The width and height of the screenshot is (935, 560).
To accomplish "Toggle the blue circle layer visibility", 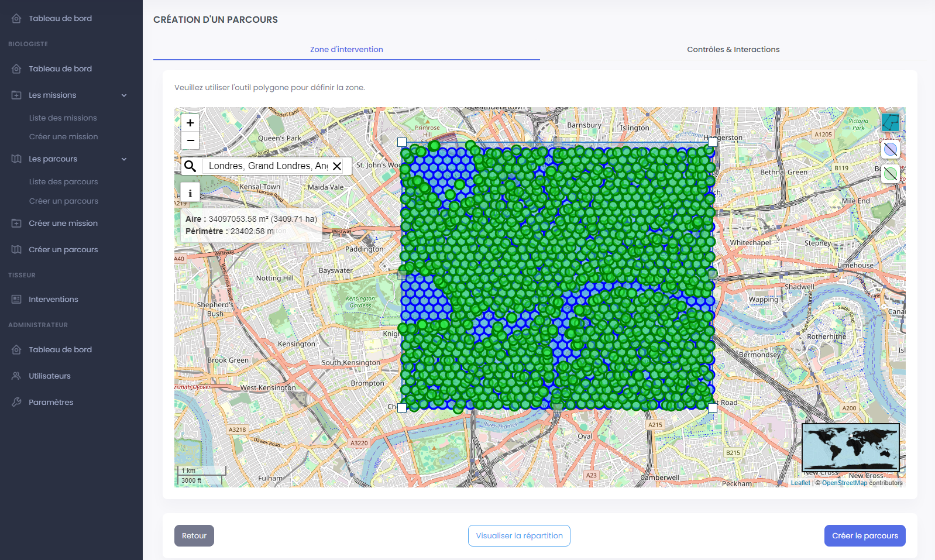I will [890, 149].
